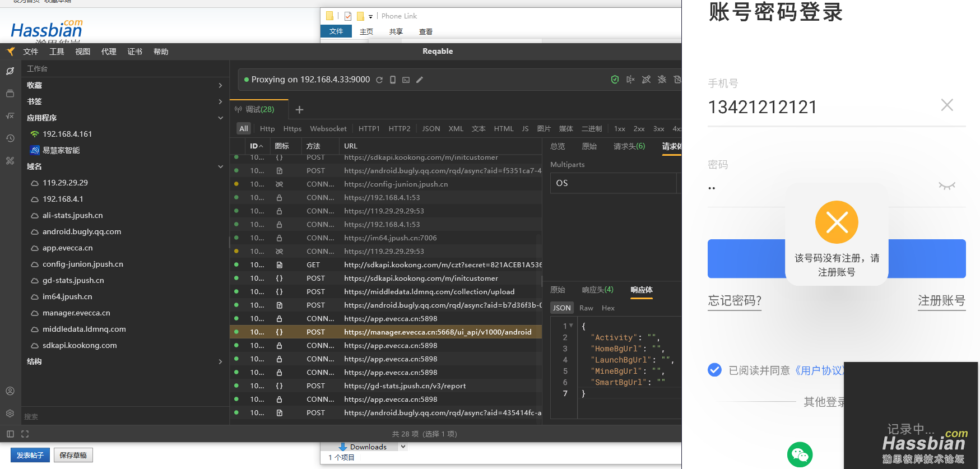Expand the 结构 section

(x=220, y=362)
